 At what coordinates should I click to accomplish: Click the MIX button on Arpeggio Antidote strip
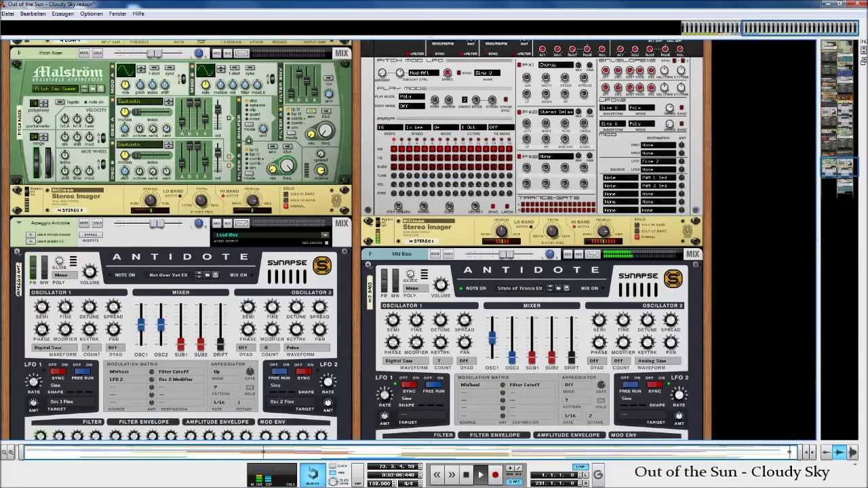coord(341,223)
